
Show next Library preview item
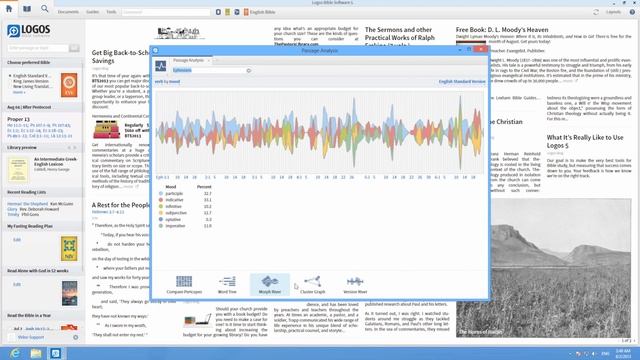point(75,148)
